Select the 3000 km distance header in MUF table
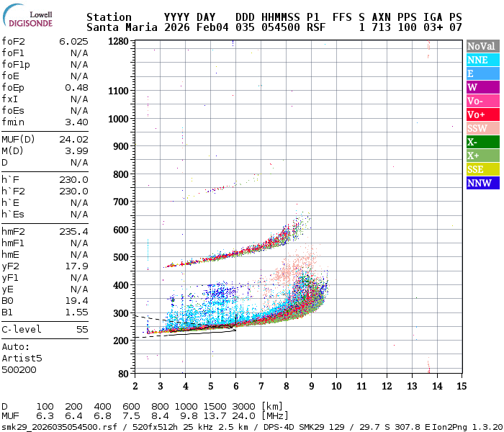The width and height of the screenshot is (504, 432). point(243,407)
